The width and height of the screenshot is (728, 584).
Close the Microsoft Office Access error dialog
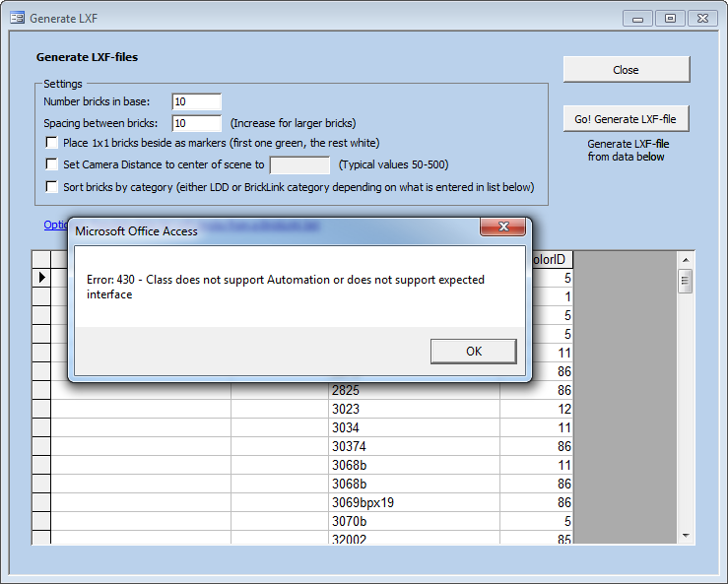(503, 227)
